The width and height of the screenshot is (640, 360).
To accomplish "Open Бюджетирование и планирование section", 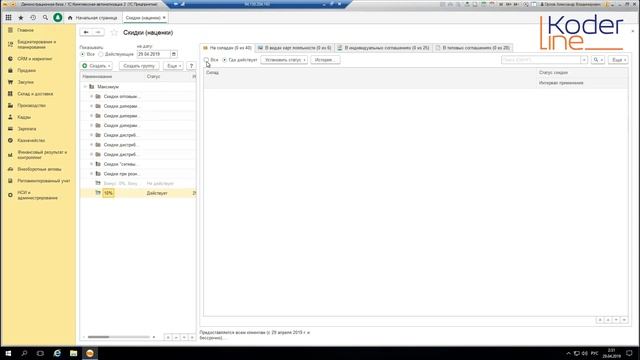I will coord(37,44).
